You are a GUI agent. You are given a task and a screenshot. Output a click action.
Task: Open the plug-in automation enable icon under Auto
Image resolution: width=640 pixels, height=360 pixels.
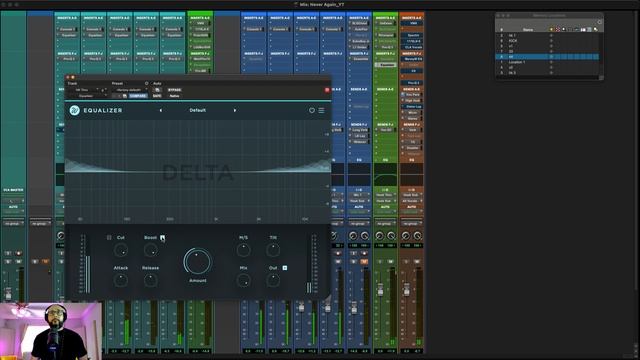pos(157,90)
